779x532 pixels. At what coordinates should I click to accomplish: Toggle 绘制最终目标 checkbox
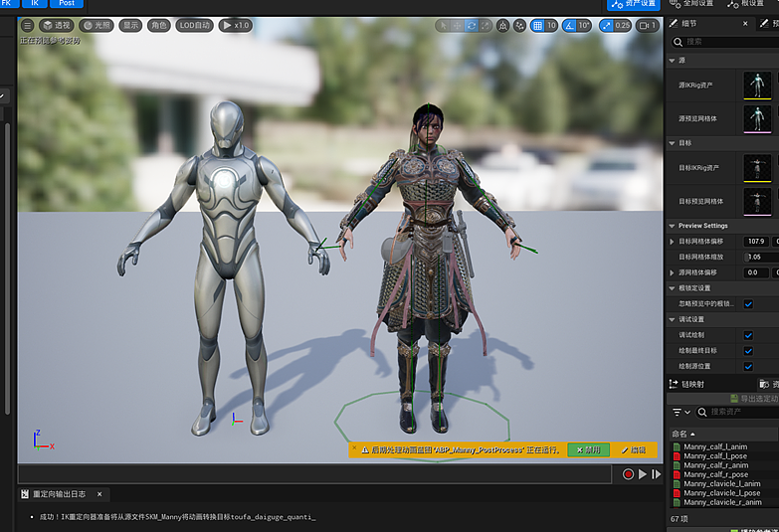pos(748,351)
